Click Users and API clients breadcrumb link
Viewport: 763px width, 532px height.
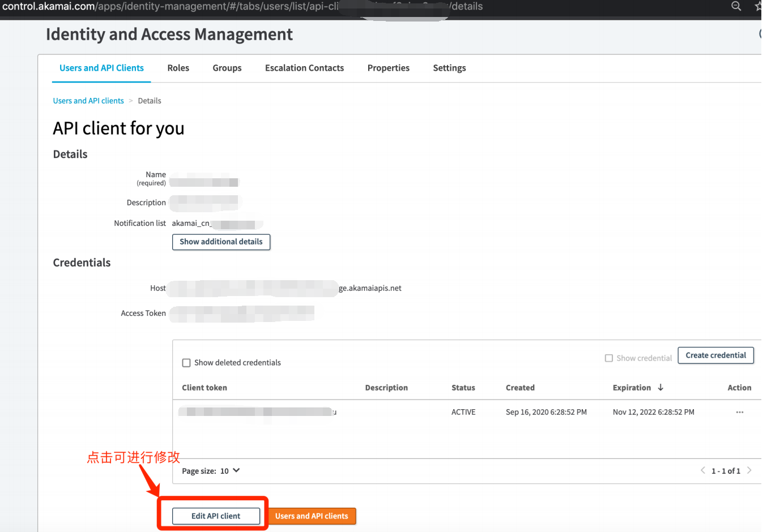88,101
